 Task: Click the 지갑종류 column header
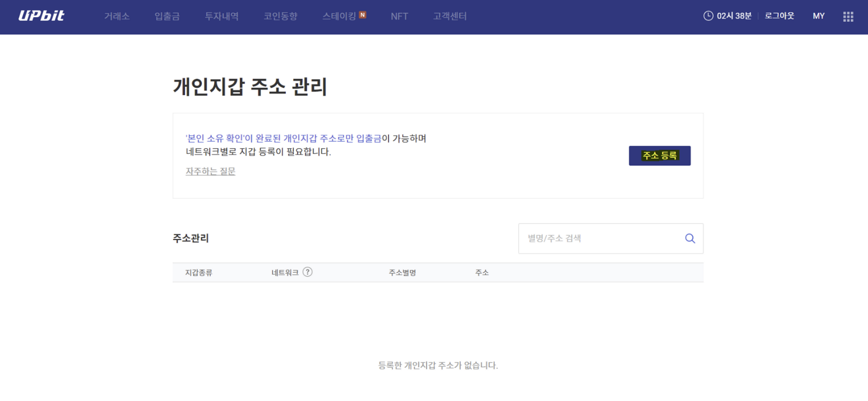tap(199, 273)
